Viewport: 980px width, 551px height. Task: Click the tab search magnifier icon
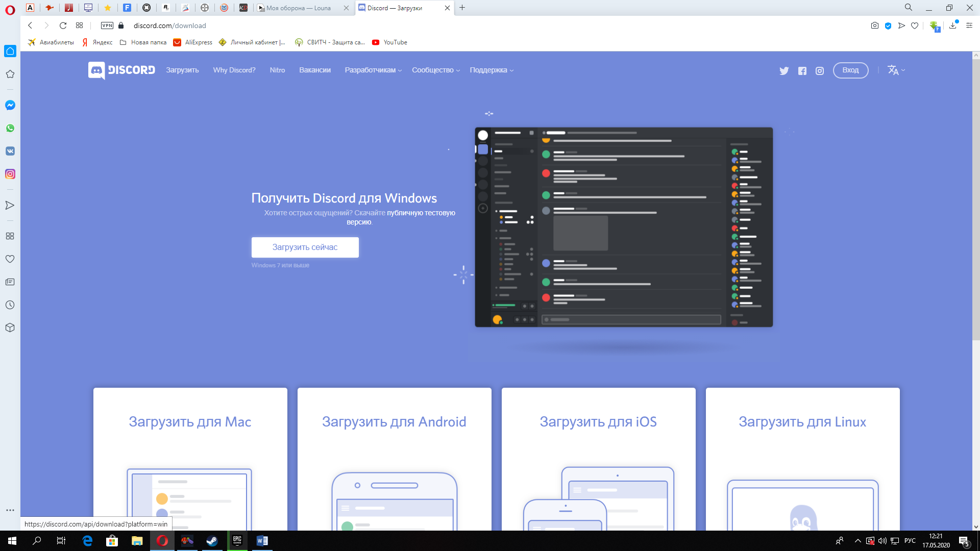[x=908, y=8]
